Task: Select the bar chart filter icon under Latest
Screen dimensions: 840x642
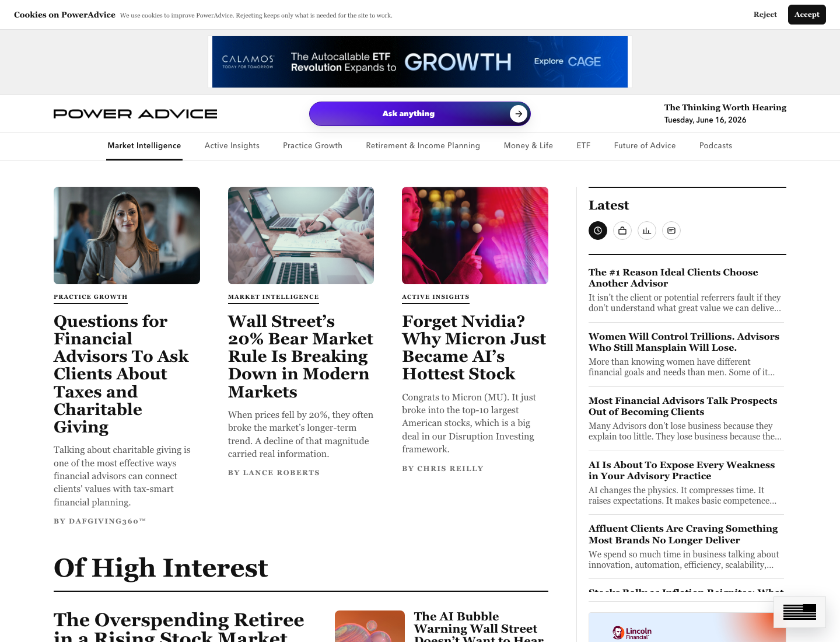Action: coord(647,231)
